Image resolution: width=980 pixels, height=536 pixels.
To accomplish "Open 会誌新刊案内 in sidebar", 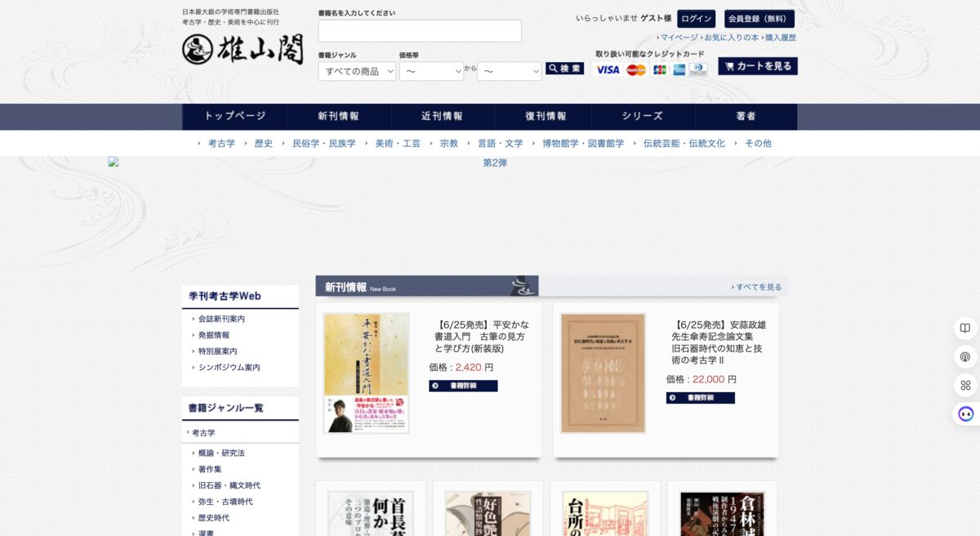I will [221, 319].
